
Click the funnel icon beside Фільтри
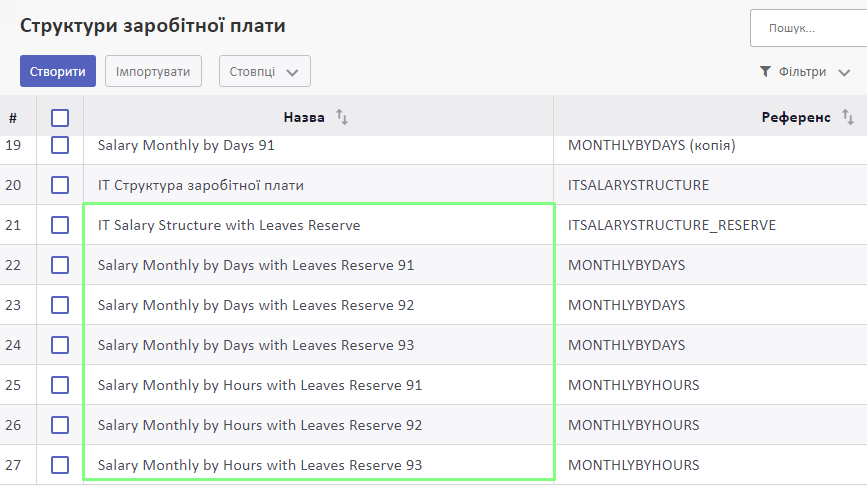[765, 71]
